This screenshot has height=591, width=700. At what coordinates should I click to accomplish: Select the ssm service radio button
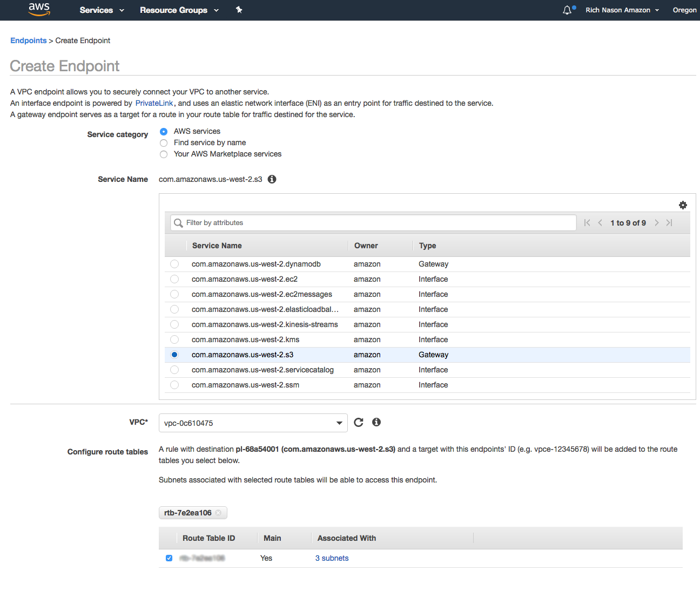[174, 385]
